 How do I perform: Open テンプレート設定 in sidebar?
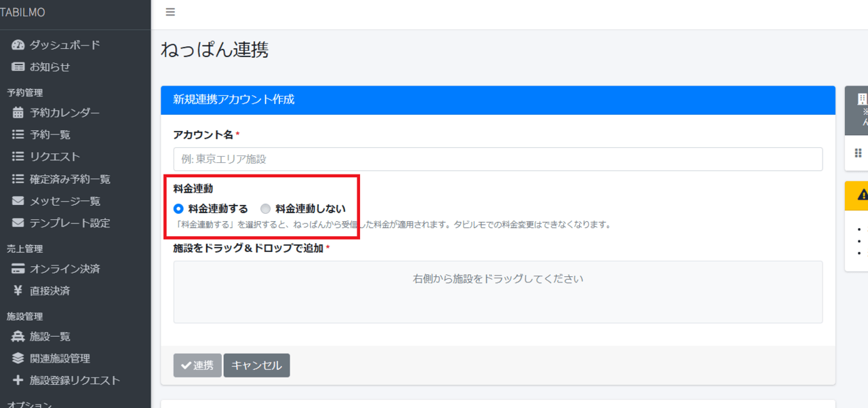pyautogui.click(x=70, y=223)
